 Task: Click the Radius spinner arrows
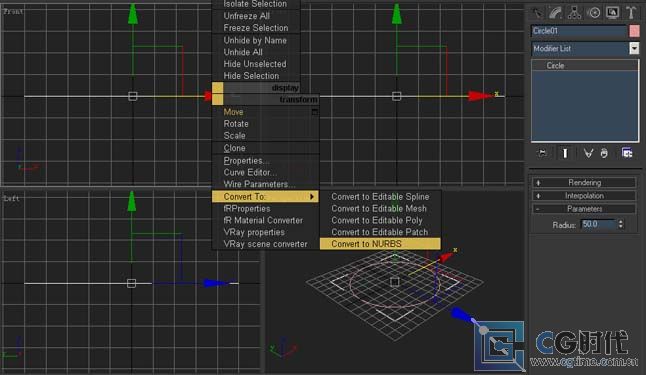[x=621, y=224]
